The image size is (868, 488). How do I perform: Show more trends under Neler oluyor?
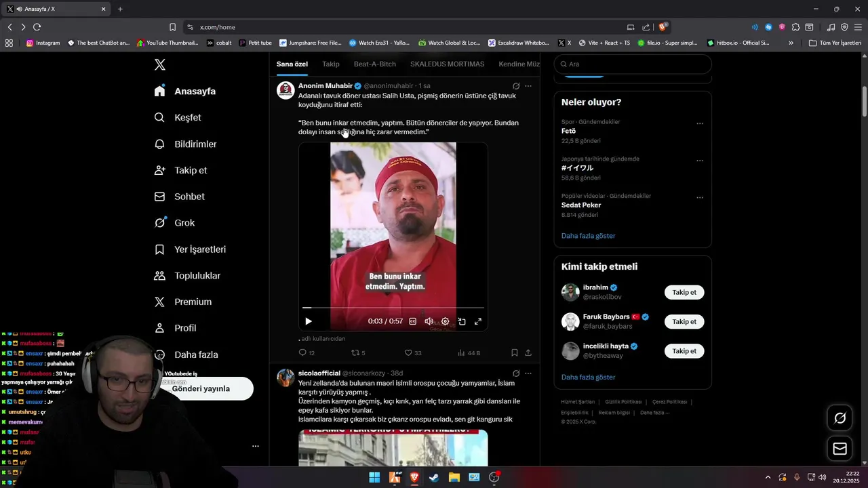point(588,236)
